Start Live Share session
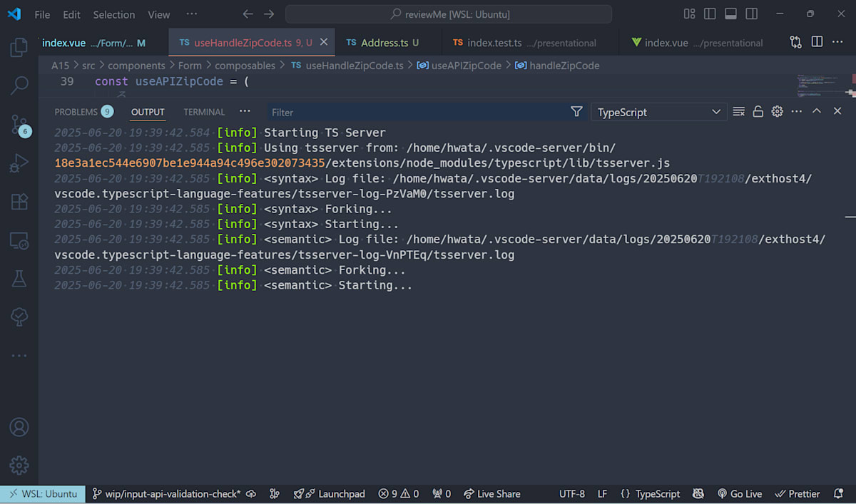856x504 pixels. pyautogui.click(x=491, y=493)
